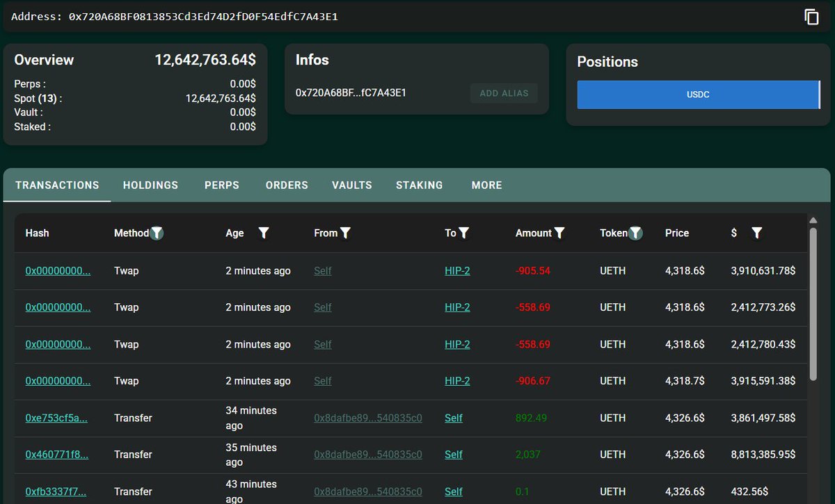Screen dimensions: 835x504
Task: Copy the wallet address using copy icon
Action: pos(811,17)
